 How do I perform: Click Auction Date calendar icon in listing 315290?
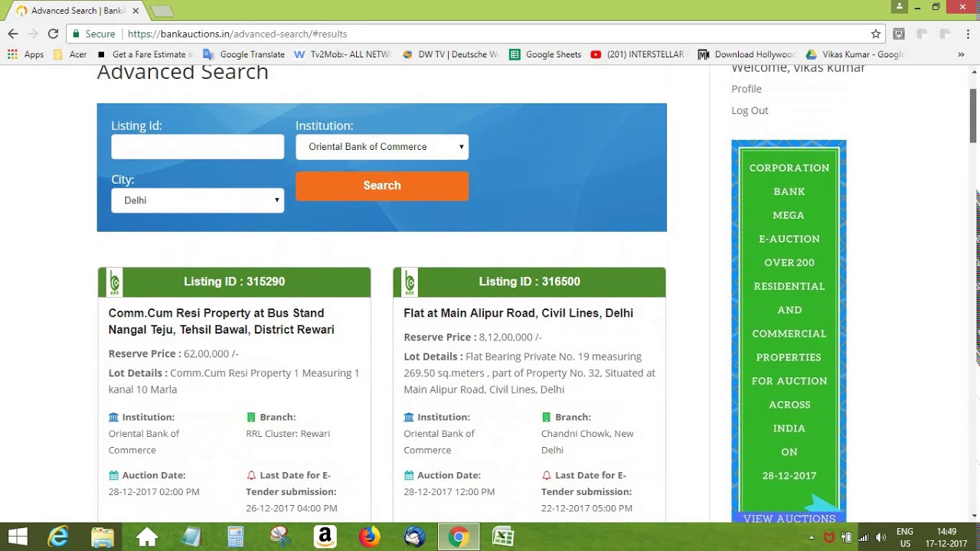pos(113,475)
